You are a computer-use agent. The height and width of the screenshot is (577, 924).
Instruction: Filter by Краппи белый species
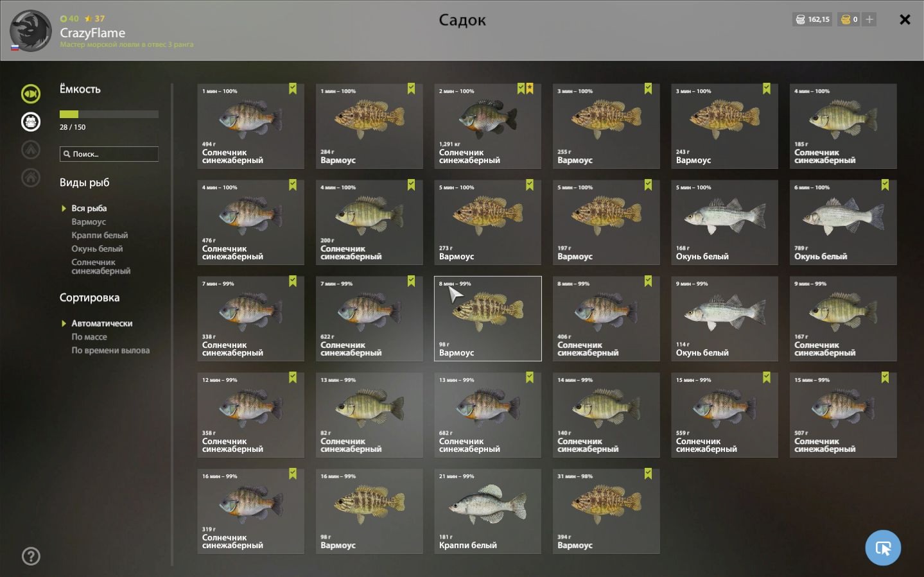click(100, 235)
